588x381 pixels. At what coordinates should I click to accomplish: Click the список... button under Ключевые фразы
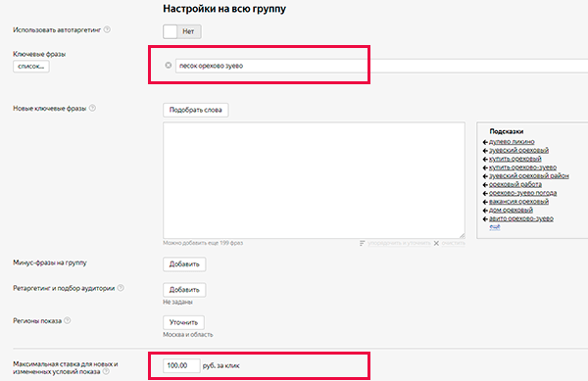[x=31, y=67]
